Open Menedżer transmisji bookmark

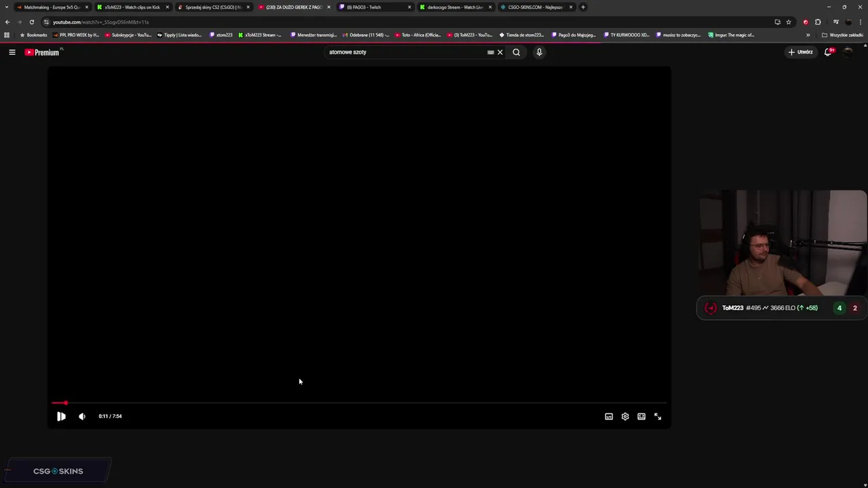click(x=313, y=35)
